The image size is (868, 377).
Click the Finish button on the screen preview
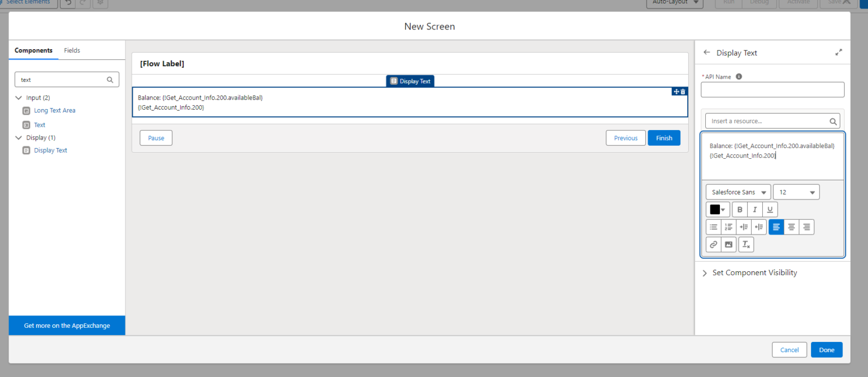664,137
